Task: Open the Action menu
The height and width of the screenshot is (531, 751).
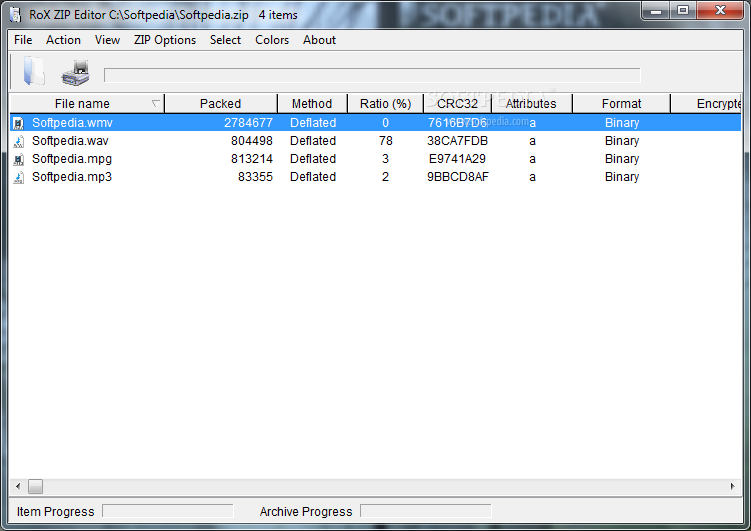Action: 63,40
